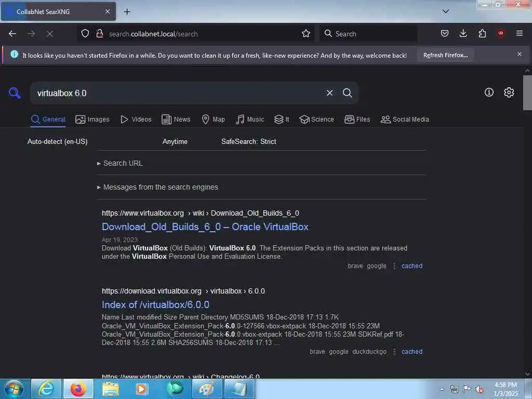Viewport: 532px width, 399px height.
Task: Switch to the News category
Action: pyautogui.click(x=176, y=119)
